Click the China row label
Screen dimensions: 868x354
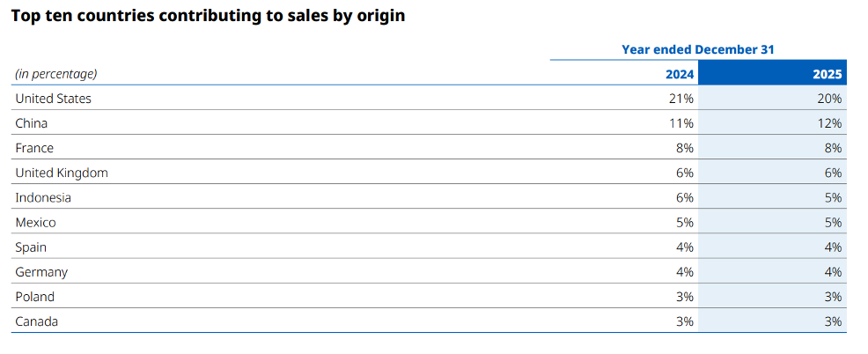point(31,123)
